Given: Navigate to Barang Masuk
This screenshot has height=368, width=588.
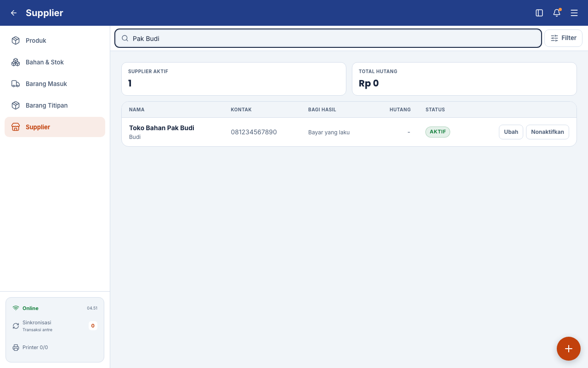Looking at the screenshot, I should point(55,84).
